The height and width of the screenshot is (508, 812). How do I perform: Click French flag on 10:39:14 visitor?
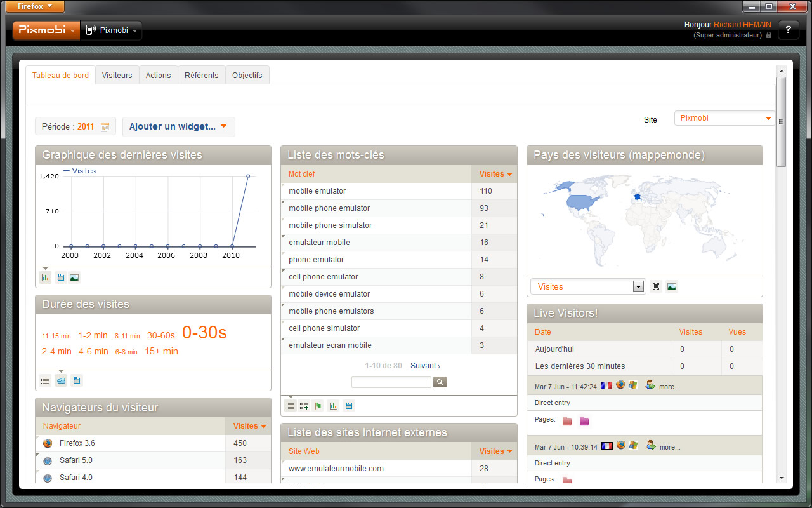[606, 446]
